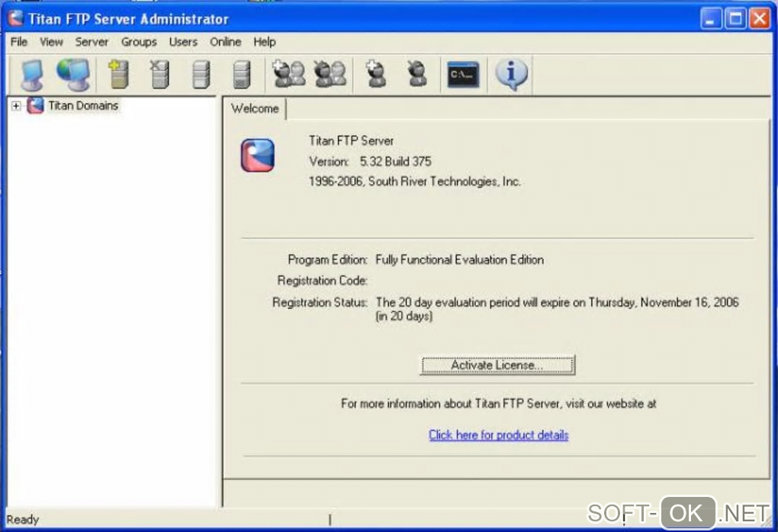Click the delete user toolbar icon

(416, 74)
